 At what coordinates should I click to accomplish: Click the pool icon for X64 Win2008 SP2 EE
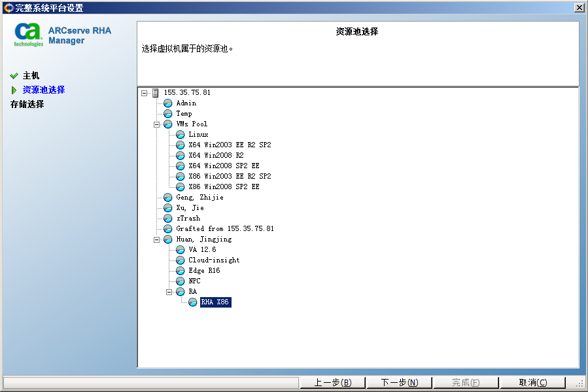tap(181, 166)
